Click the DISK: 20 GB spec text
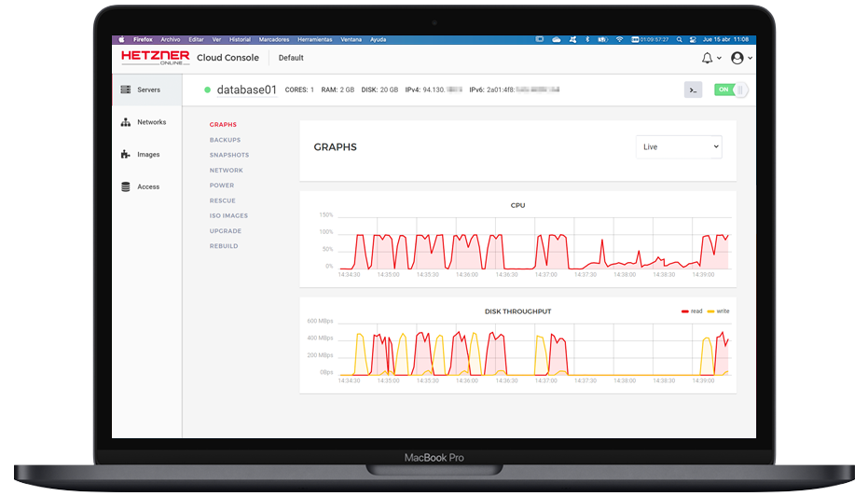The image size is (868, 496). pyautogui.click(x=379, y=90)
